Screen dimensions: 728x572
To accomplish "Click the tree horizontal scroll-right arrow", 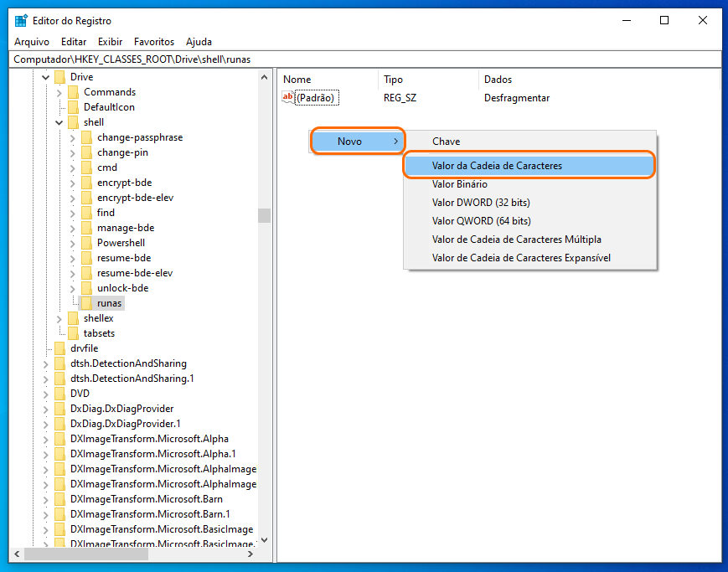I will pyautogui.click(x=250, y=554).
